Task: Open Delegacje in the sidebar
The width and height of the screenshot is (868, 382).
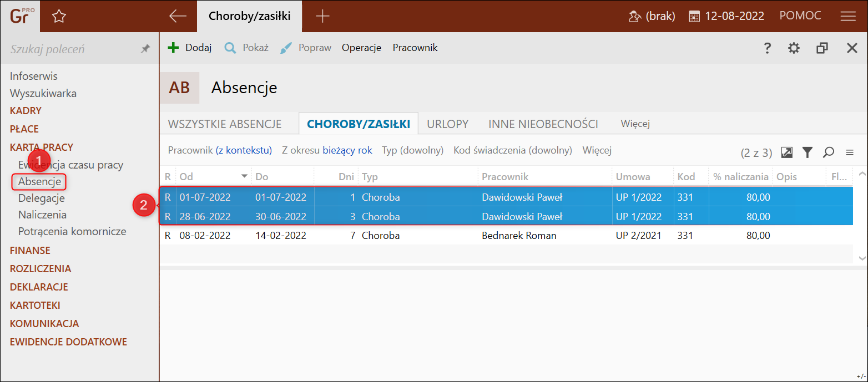Action: 42,198
